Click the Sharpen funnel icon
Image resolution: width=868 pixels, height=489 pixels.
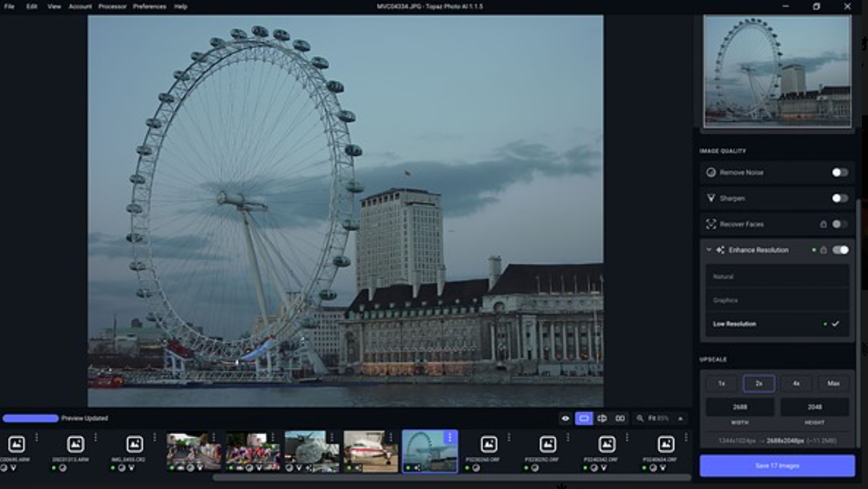(x=711, y=198)
